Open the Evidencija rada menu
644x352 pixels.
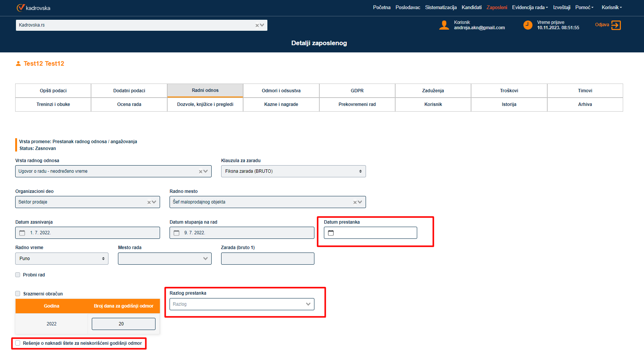529,8
